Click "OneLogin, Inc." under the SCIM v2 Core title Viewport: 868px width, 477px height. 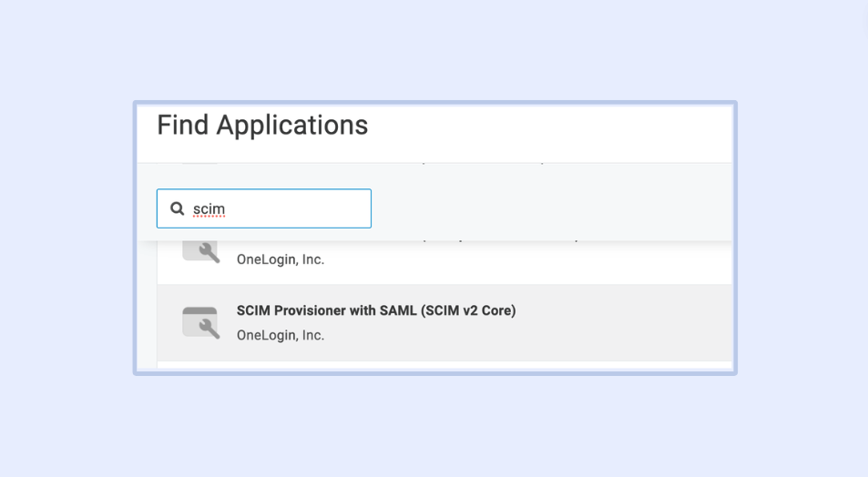(280, 335)
